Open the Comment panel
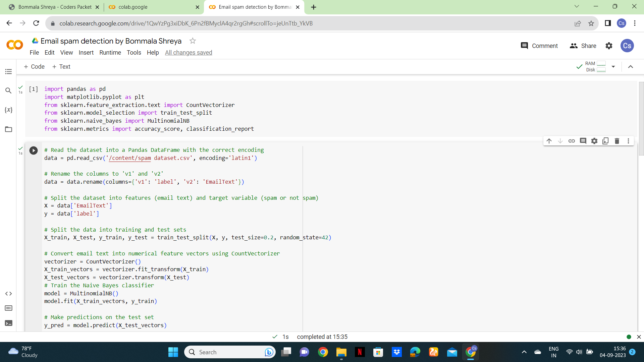Image resolution: width=644 pixels, height=362 pixels. (x=539, y=46)
